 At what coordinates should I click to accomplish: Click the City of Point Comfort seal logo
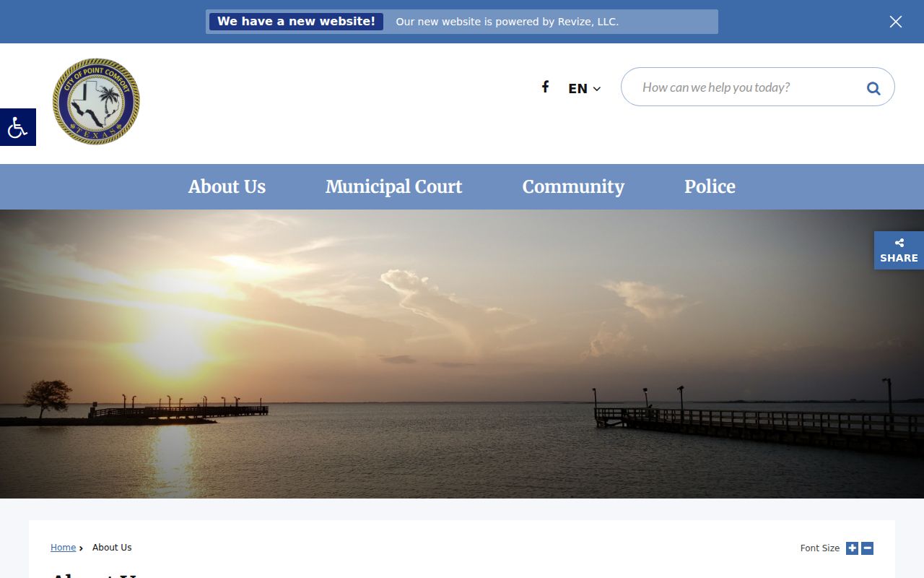pos(96,102)
